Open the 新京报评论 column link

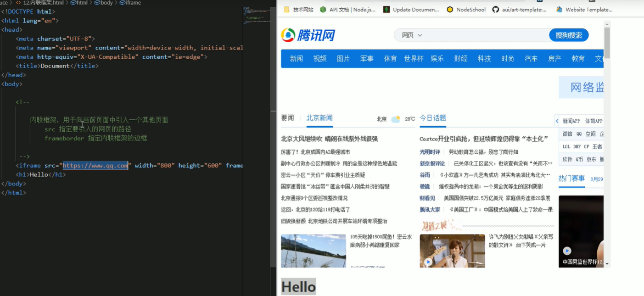pyautogui.click(x=432, y=163)
